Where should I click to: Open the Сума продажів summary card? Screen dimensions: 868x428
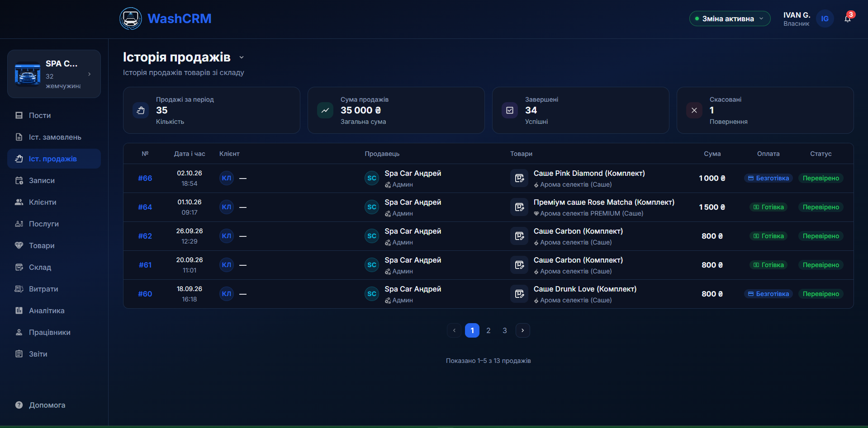pyautogui.click(x=396, y=110)
